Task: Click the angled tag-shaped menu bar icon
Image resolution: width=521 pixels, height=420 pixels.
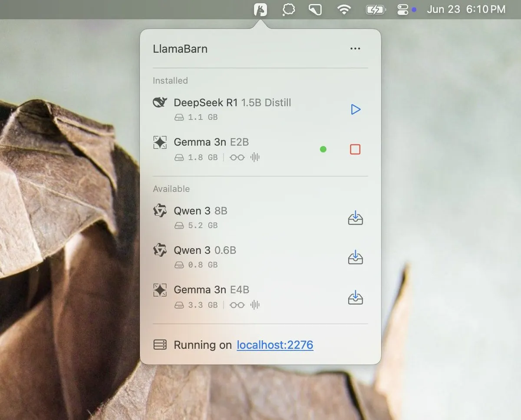Action: point(315,10)
